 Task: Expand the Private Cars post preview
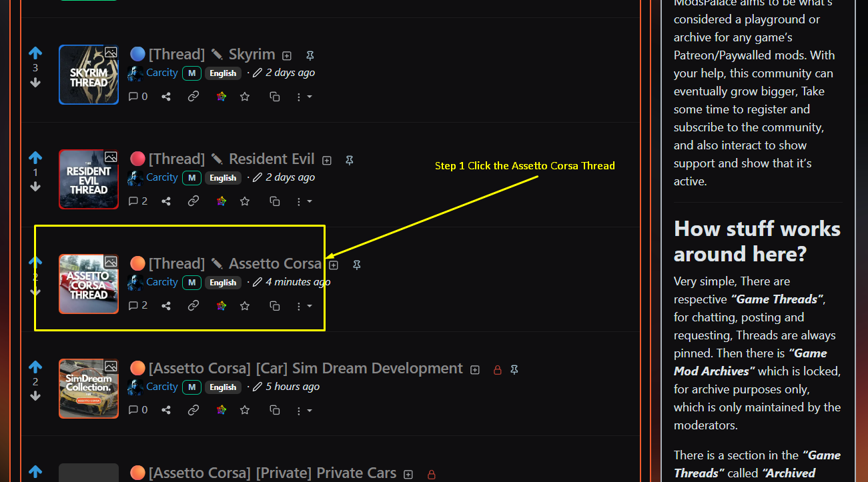pyautogui.click(x=408, y=475)
